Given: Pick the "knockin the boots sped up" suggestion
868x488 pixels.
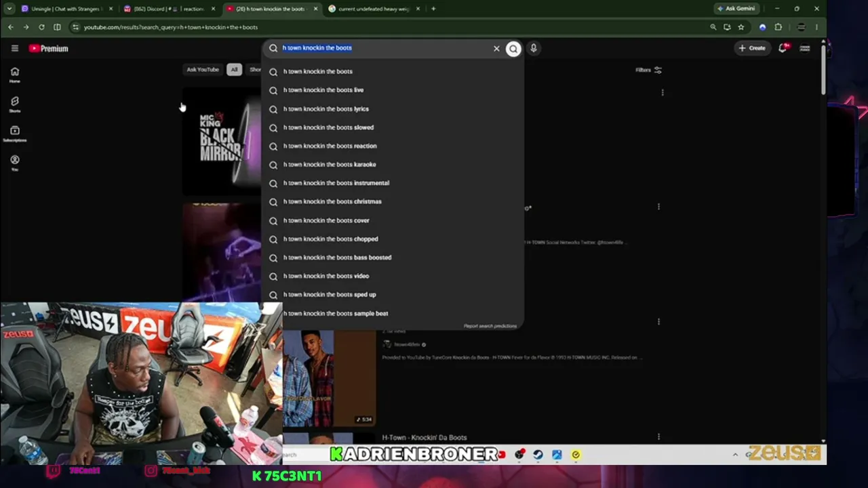Looking at the screenshot, I should pyautogui.click(x=393, y=295).
